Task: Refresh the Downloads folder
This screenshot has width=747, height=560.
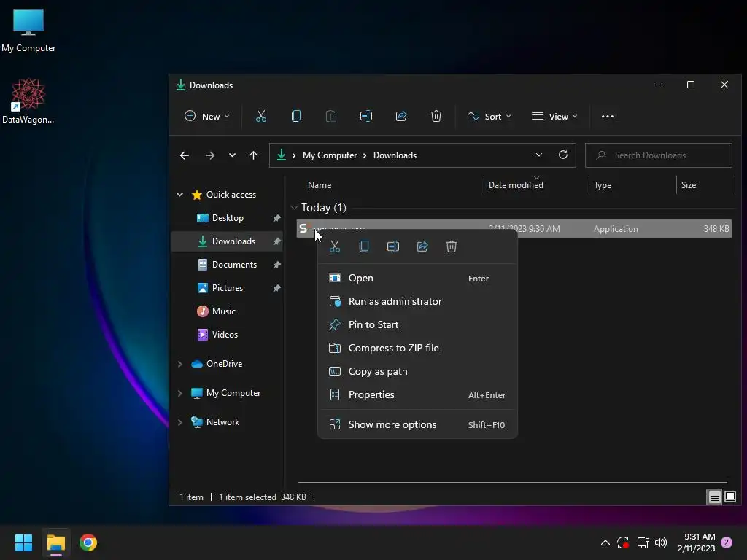Action: (563, 155)
